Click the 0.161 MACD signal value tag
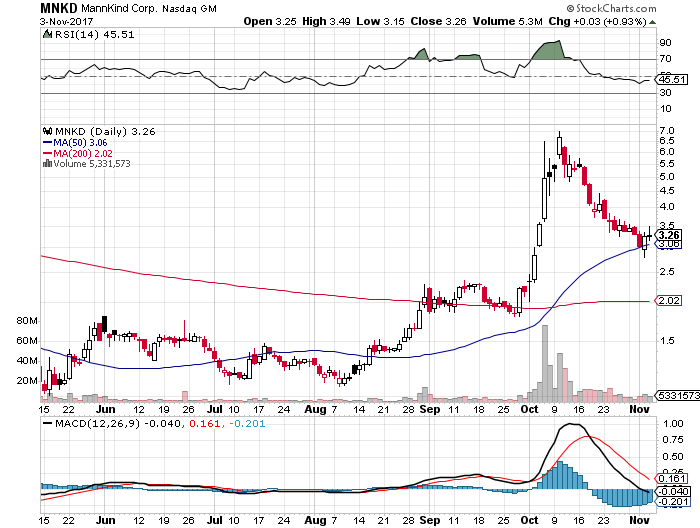Screen dimensions: 700x528 click(x=672, y=478)
